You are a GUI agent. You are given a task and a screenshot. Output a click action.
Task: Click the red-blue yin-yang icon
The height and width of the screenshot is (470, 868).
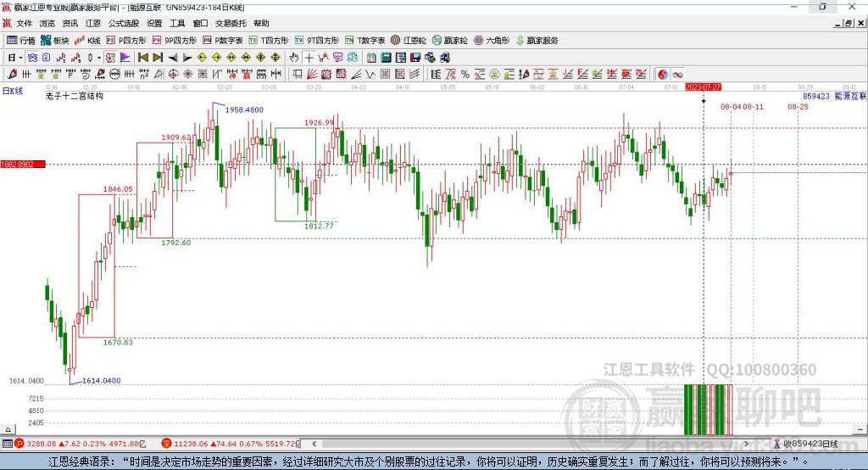pos(663,75)
